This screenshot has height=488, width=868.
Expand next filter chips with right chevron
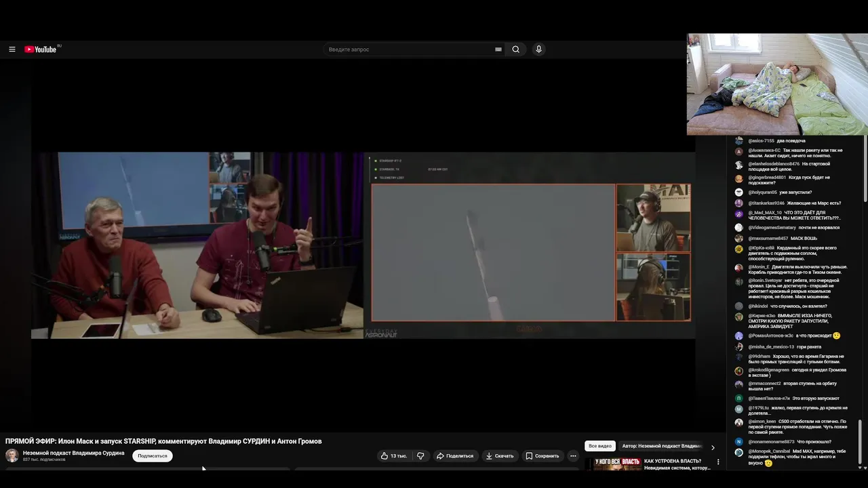713,447
